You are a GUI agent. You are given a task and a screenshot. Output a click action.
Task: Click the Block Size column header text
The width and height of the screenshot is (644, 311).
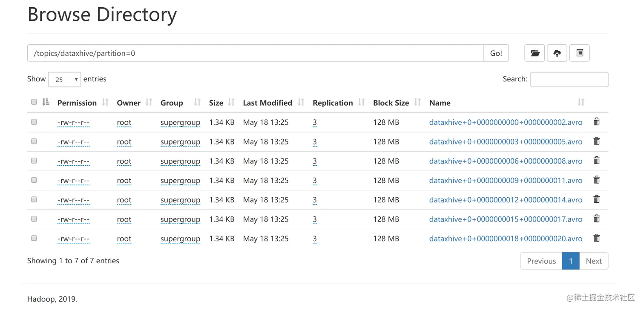(391, 103)
